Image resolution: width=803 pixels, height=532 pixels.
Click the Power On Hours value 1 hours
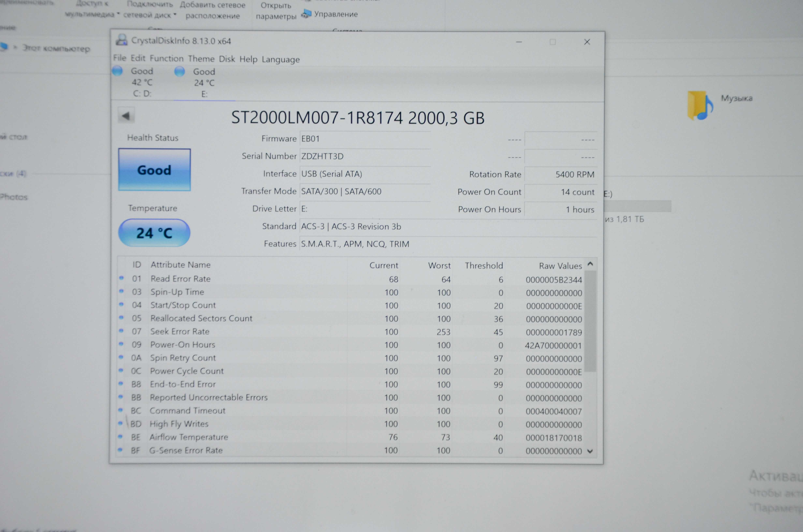click(x=561, y=210)
